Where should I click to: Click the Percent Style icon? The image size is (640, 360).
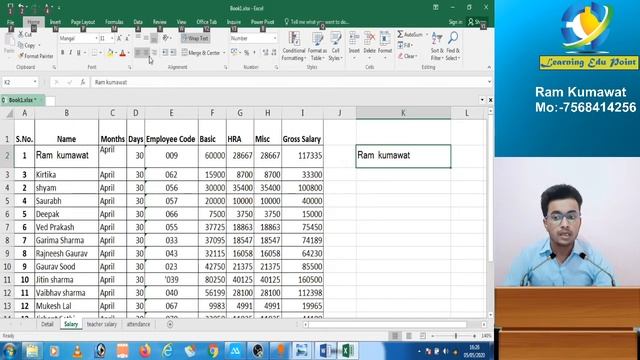(x=246, y=53)
